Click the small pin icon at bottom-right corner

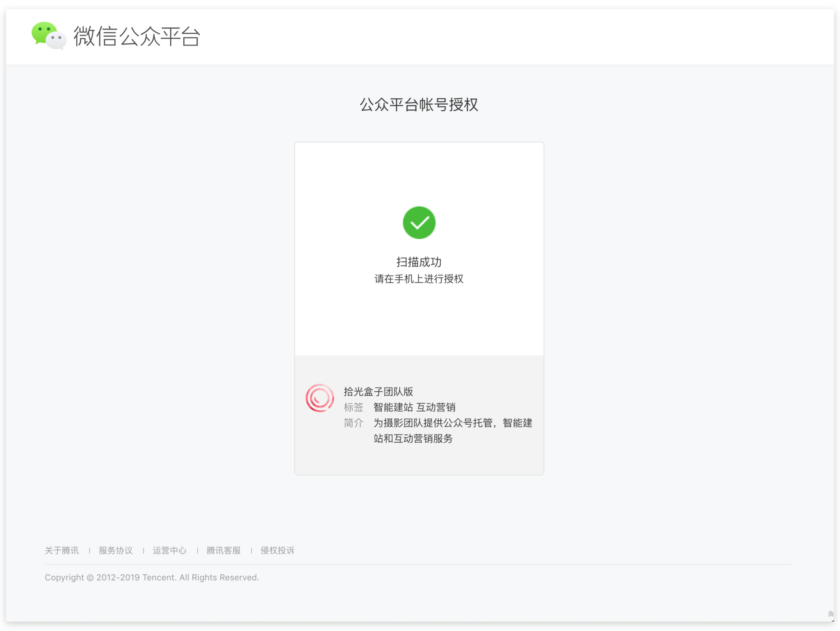point(830,614)
